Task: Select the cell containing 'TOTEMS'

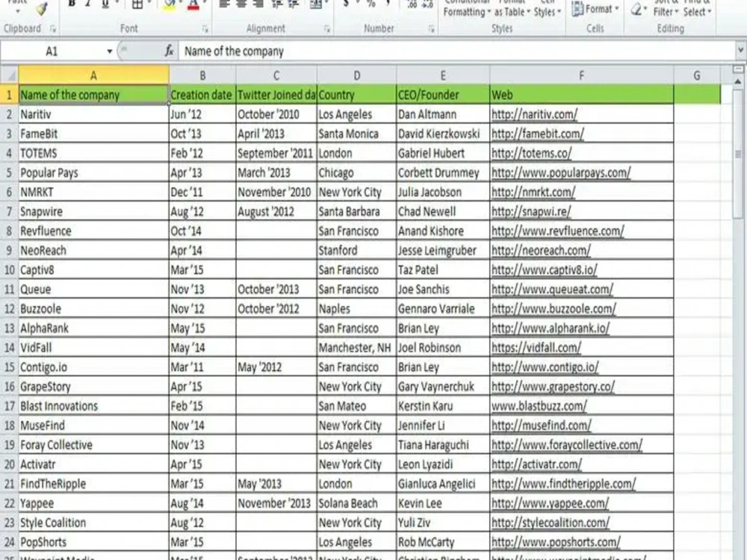Action: point(94,153)
